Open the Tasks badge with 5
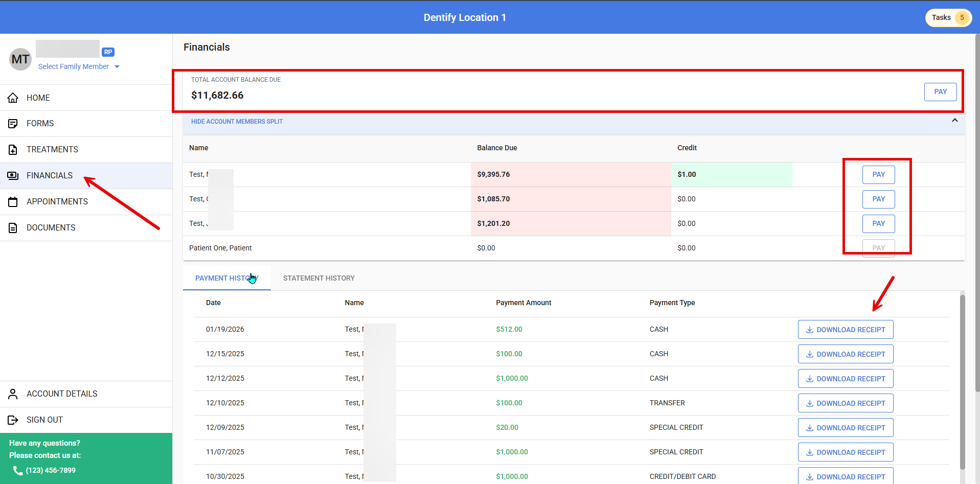Viewport: 980px width, 484px height. [948, 17]
